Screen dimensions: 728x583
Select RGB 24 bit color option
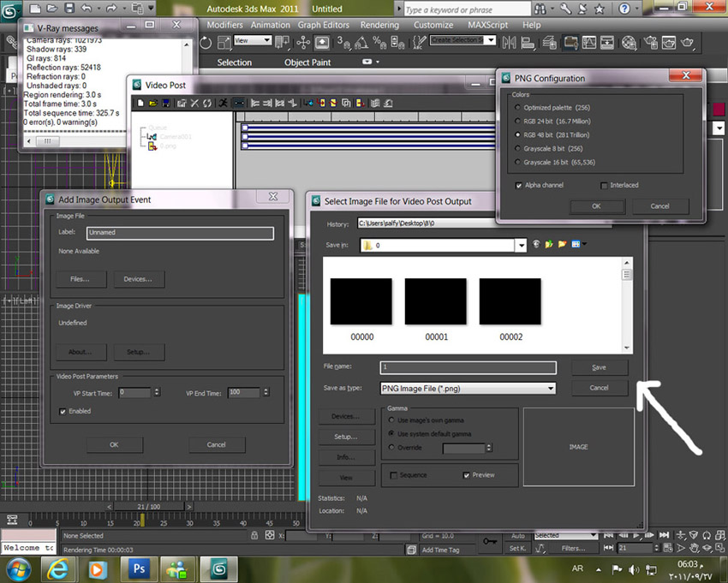pyautogui.click(x=517, y=122)
